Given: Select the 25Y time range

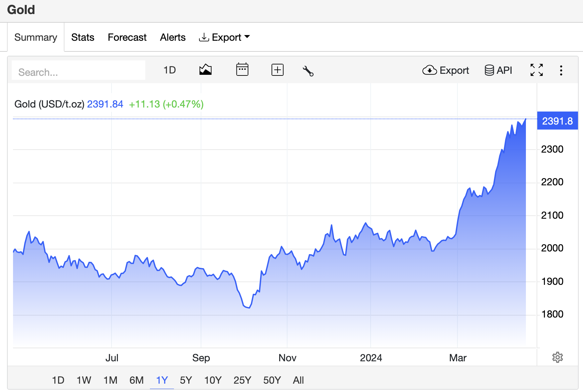Looking at the screenshot, I should coord(242,380).
